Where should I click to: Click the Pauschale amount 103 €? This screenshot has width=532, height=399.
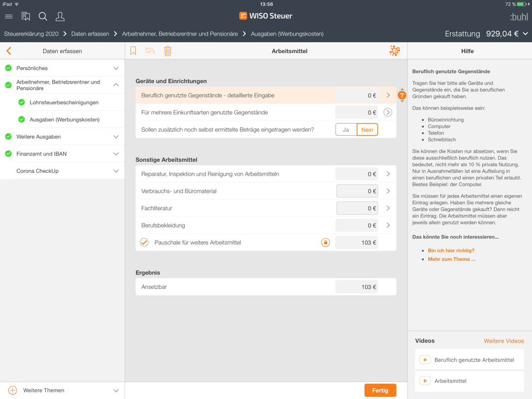click(356, 242)
